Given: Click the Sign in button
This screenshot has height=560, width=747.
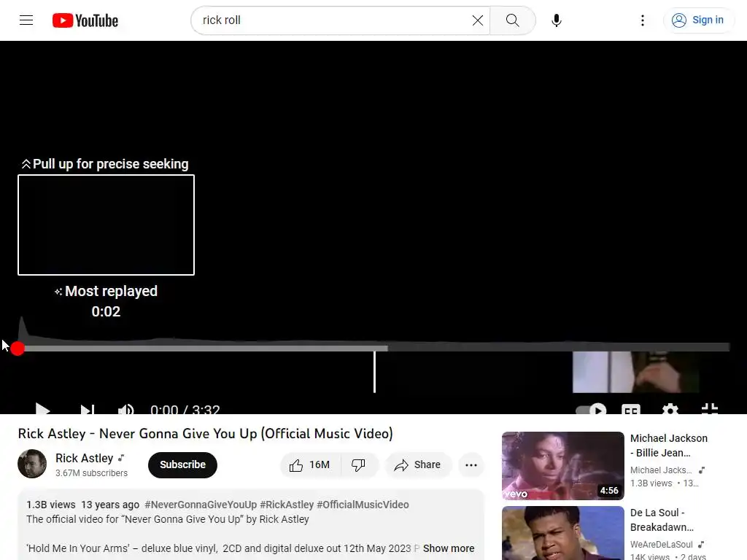Looking at the screenshot, I should pyautogui.click(x=698, y=20).
